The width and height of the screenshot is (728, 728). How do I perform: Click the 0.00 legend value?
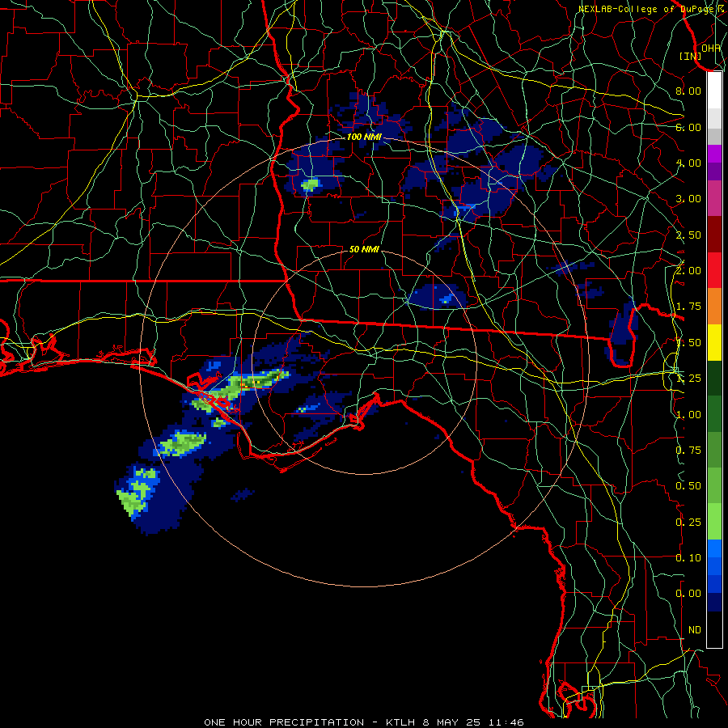pos(688,594)
